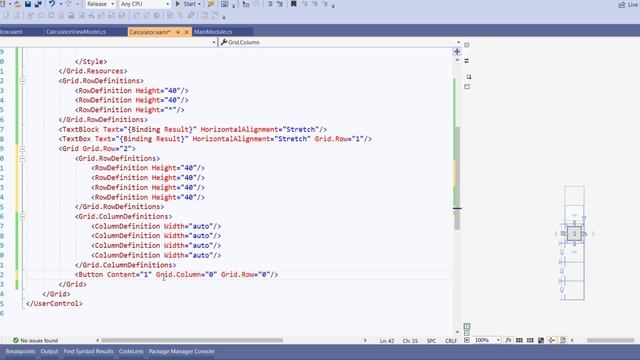
Task: Collapse the Grid.RowDefinitions outer block
Action: pyautogui.click(x=22, y=81)
